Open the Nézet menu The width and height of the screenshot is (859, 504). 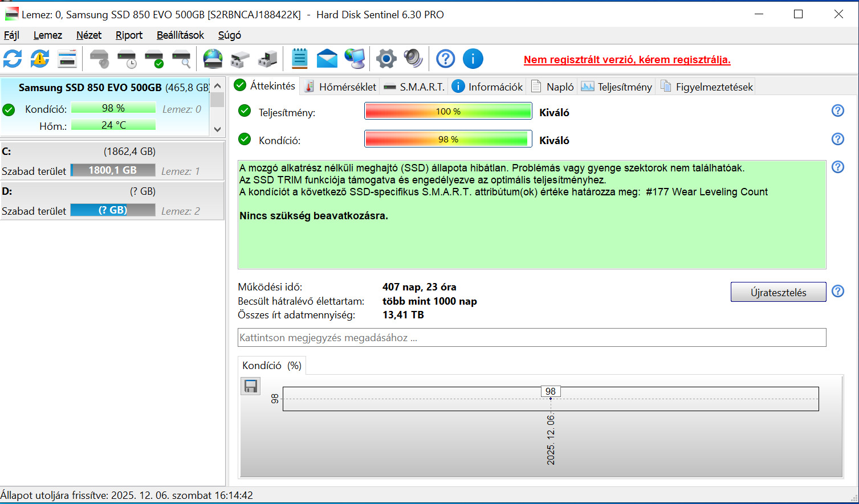89,35
